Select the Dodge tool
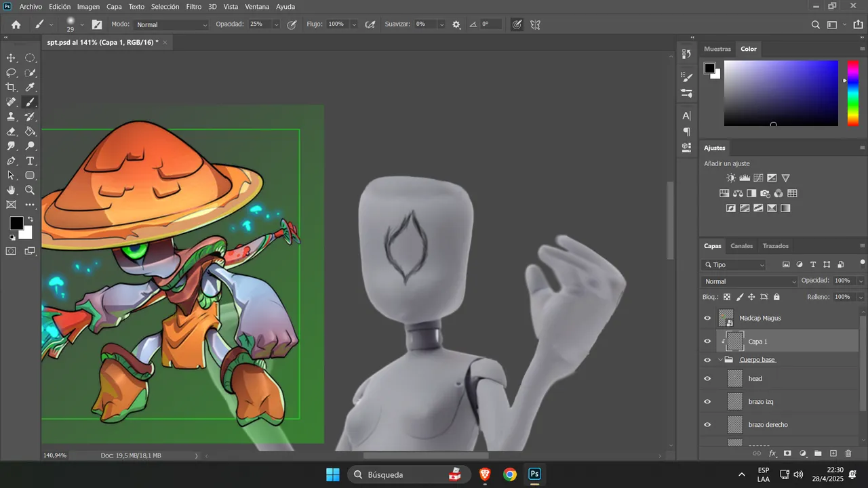The image size is (868, 488). [x=31, y=146]
